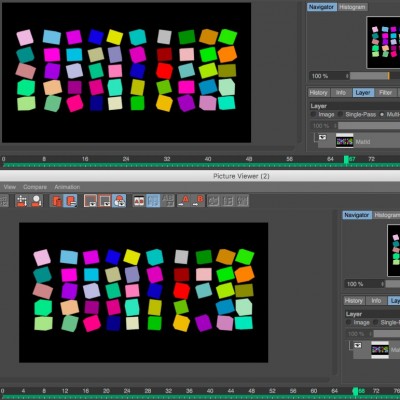Viewport: 400px width, 400px height.
Task: Toggle visibility eye of upper Matid layer
Action: [x=322, y=137]
